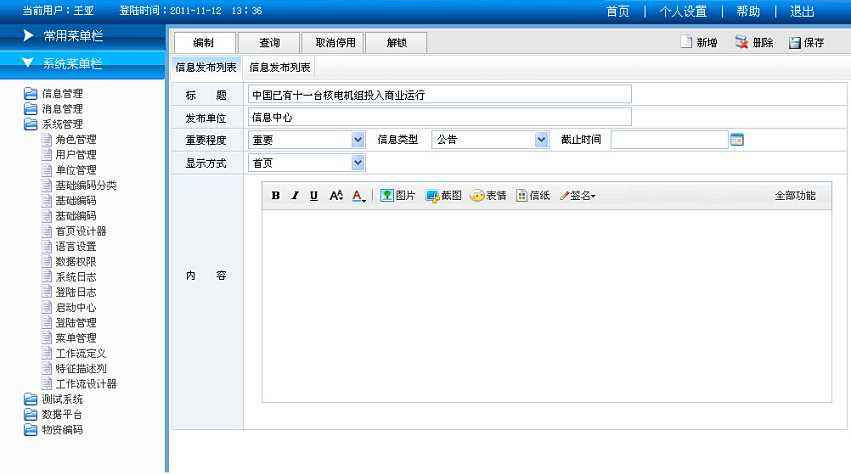Open 工作流设计器 in the tree
Viewport: 851px width, 474px height.
point(80,384)
